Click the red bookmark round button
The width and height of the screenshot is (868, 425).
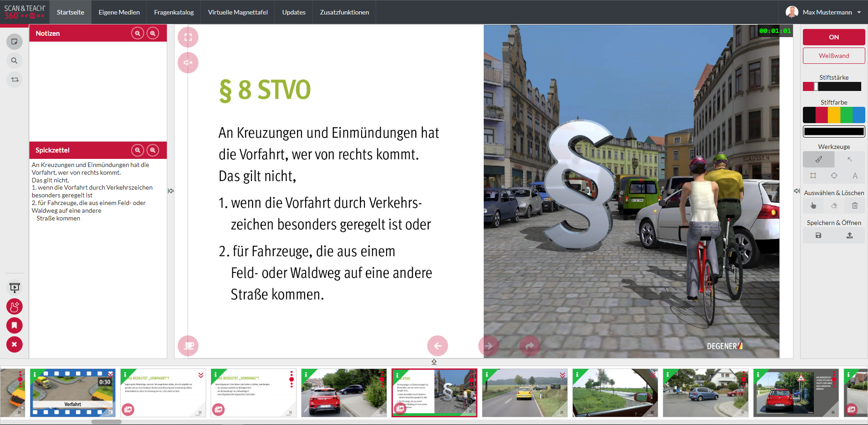[14, 325]
